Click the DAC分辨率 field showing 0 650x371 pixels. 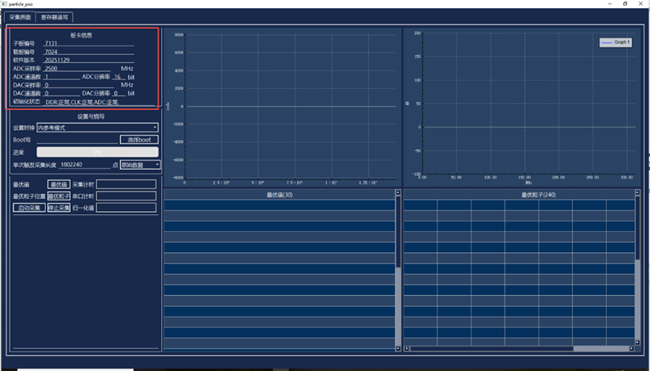(119, 93)
